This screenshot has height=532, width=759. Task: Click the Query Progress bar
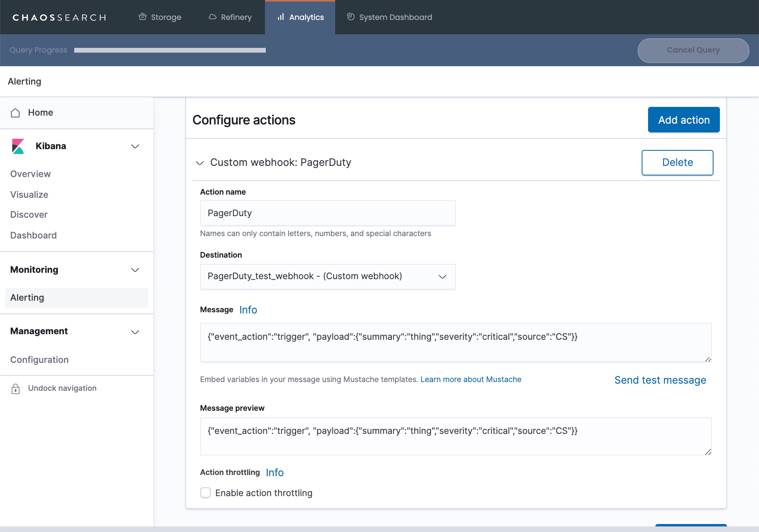170,50
